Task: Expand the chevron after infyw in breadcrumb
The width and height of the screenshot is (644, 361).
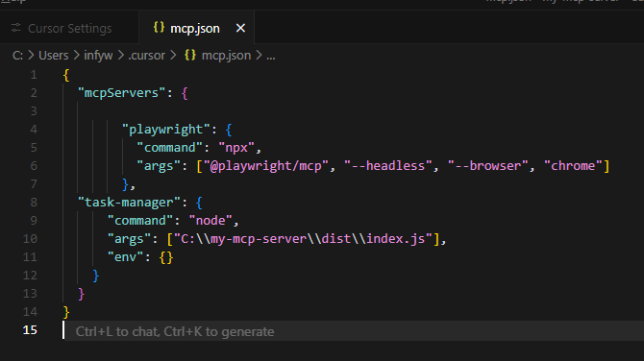Action: coord(121,56)
